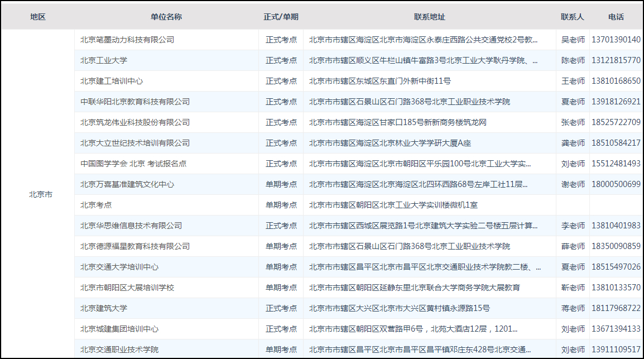The width and height of the screenshot is (644, 359).
Task: Click 正式考点 in 北京建筑大学 row
Action: [281, 308]
